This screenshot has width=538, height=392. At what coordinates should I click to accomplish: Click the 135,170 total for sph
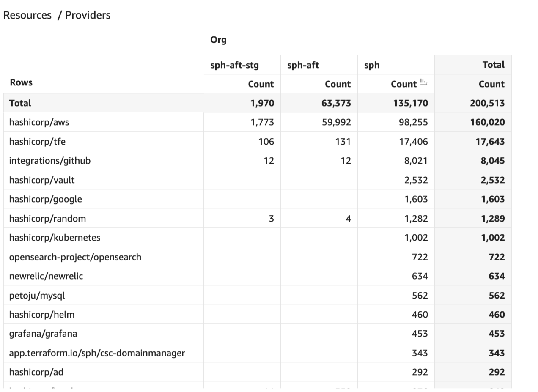pyautogui.click(x=410, y=103)
